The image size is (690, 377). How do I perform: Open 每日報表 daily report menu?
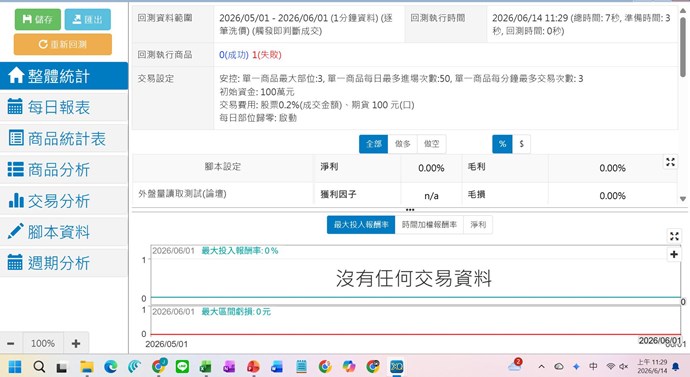[x=64, y=107]
